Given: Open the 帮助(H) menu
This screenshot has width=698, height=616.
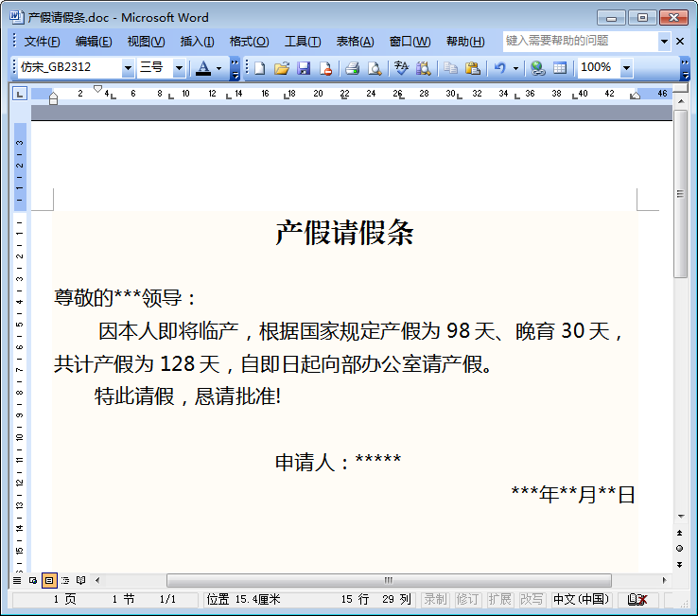Looking at the screenshot, I should (x=465, y=42).
